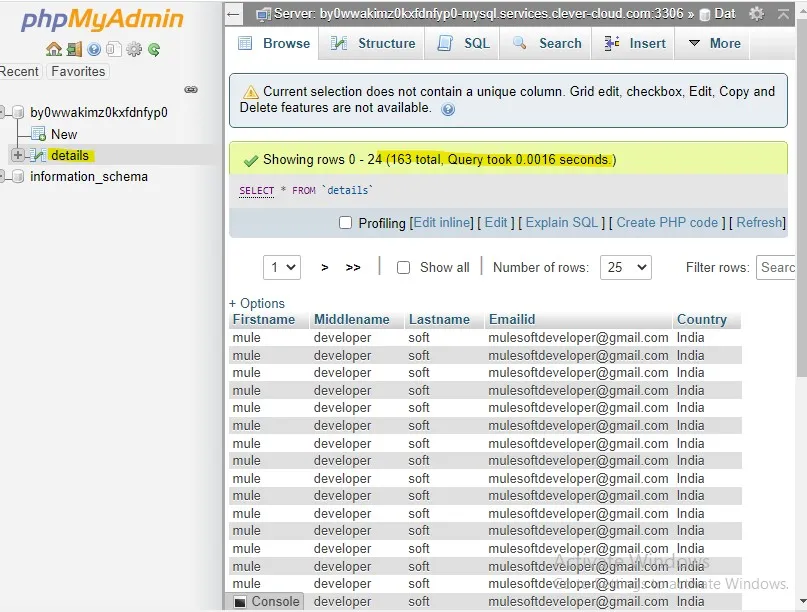The image size is (807, 612).
Task: Click Create PHP code link
Action: (667, 223)
